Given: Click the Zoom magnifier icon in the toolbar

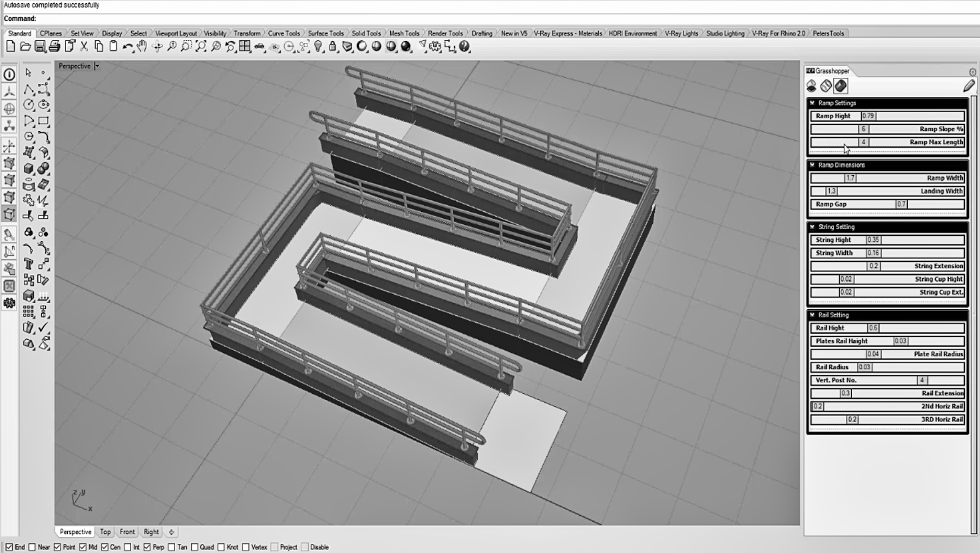Looking at the screenshot, I should pyautogui.click(x=171, y=46).
